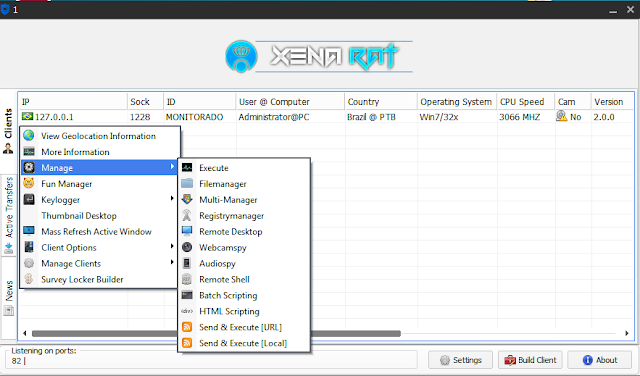Open the News side tab
This screenshot has width=640, height=376.
pyautogui.click(x=8, y=298)
